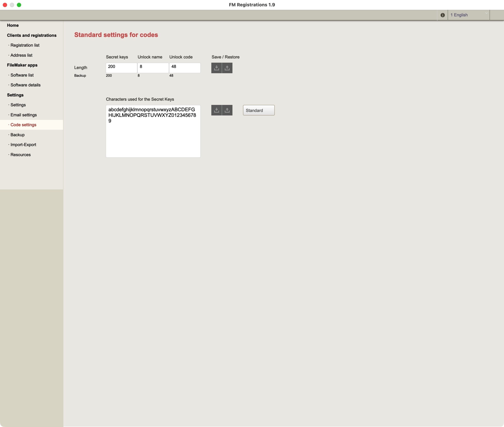The height and width of the screenshot is (427, 504).
Task: Click the save icon for code lengths
Action: coord(216,68)
